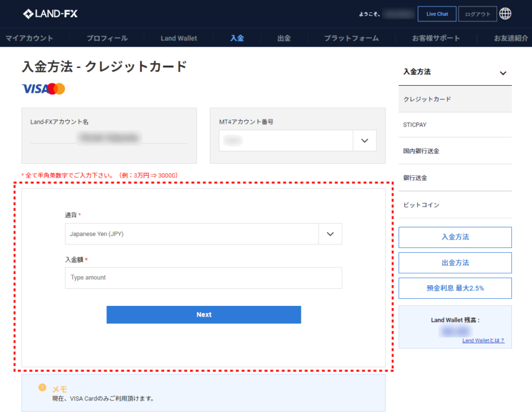
Task: Open the globe language selector icon
Action: pyautogui.click(x=505, y=14)
